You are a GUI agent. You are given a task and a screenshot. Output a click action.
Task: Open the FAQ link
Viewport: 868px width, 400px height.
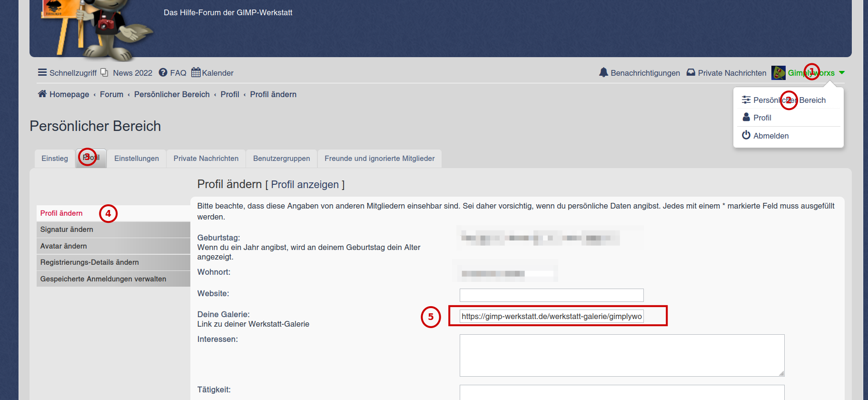(178, 73)
